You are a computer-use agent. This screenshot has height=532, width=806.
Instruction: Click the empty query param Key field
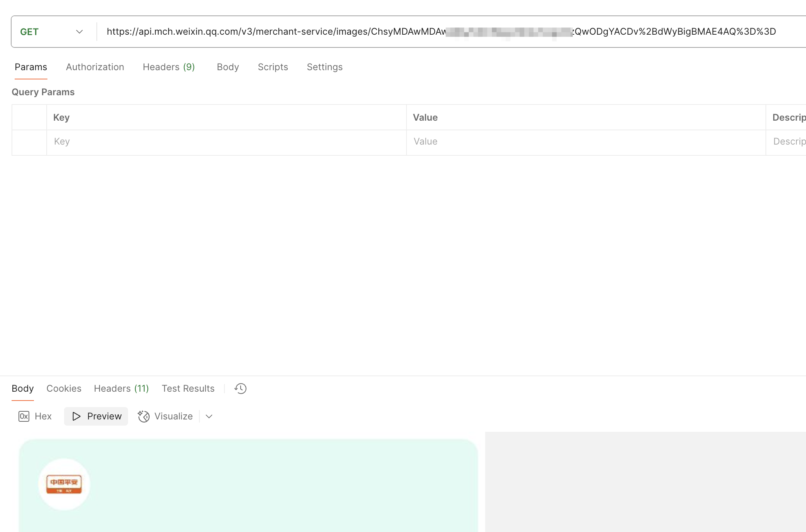226,141
